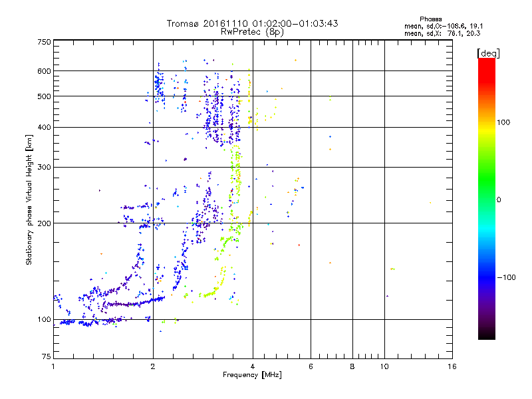Image resolution: width=532 pixels, height=399 pixels.
Task: Click the x-axis tick label '6'
Action: point(311,366)
